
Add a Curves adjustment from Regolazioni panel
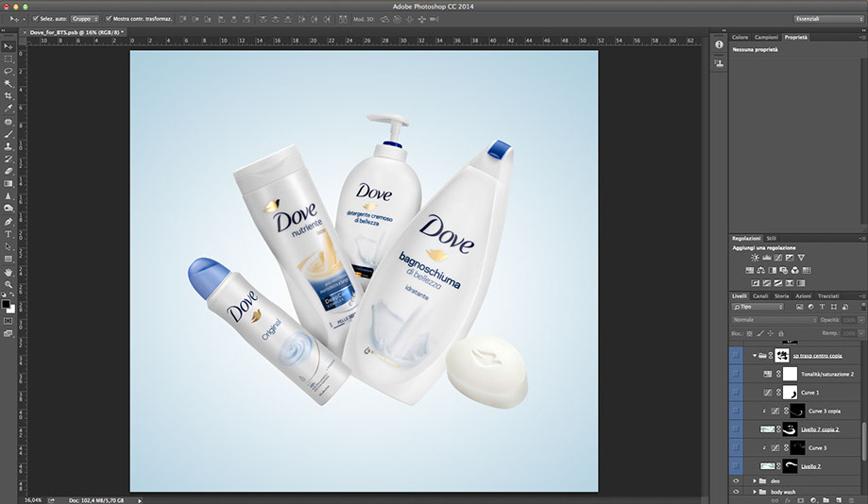tap(777, 258)
